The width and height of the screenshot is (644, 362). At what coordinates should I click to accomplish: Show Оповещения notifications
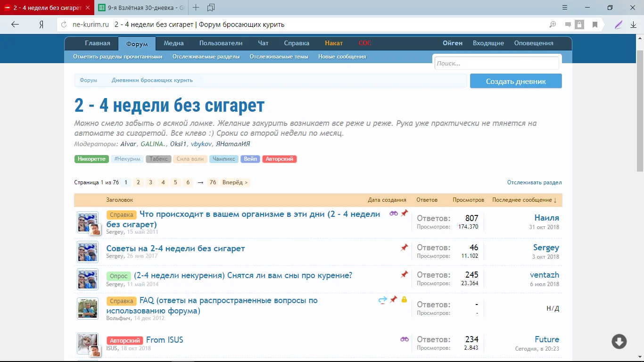point(534,43)
